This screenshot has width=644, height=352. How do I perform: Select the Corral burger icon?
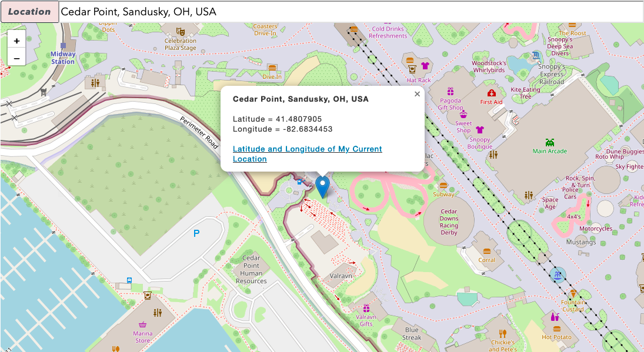coord(487,251)
